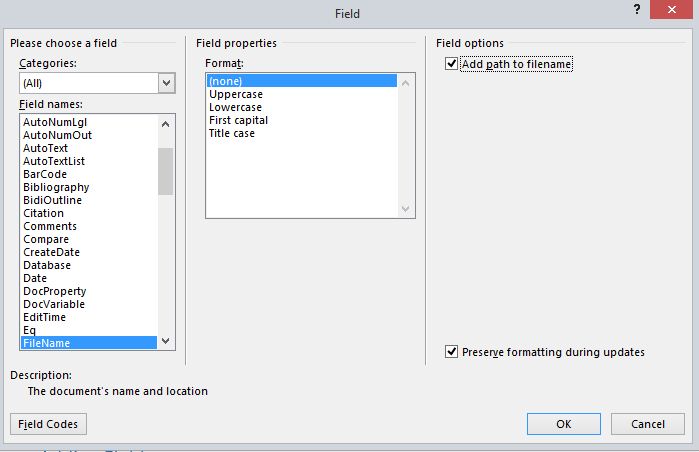This screenshot has height=452, width=699.
Task: Choose First capital format
Action: [238, 120]
